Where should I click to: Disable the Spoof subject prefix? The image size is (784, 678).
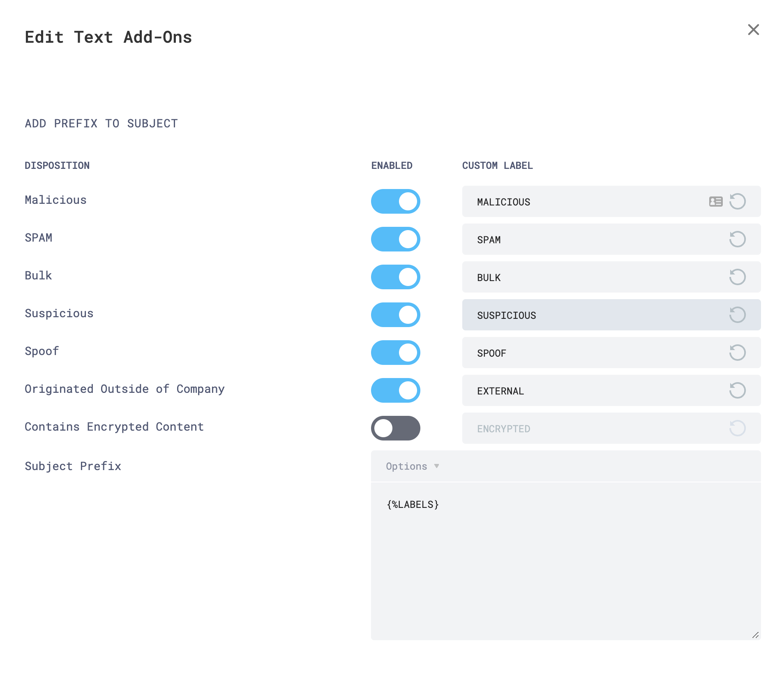click(x=395, y=353)
